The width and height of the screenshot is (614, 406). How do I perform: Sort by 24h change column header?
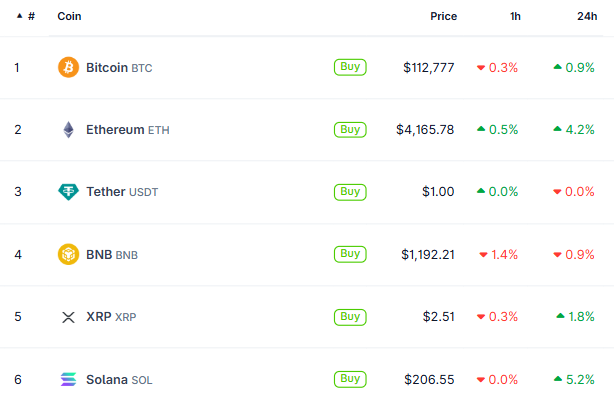[587, 17]
